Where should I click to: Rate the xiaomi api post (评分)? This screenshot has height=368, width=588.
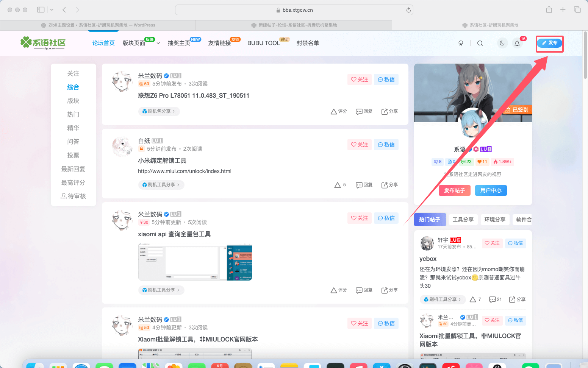pyautogui.click(x=339, y=290)
